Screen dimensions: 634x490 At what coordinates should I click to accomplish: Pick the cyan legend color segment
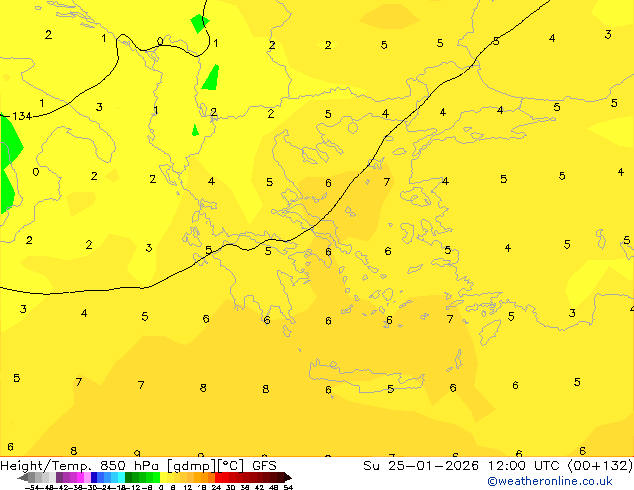[x=121, y=477]
